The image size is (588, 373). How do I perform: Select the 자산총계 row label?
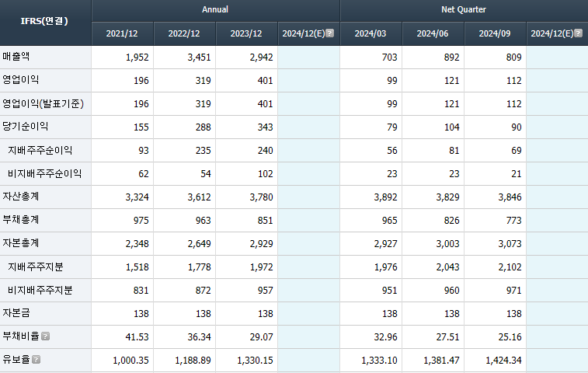coord(21,197)
